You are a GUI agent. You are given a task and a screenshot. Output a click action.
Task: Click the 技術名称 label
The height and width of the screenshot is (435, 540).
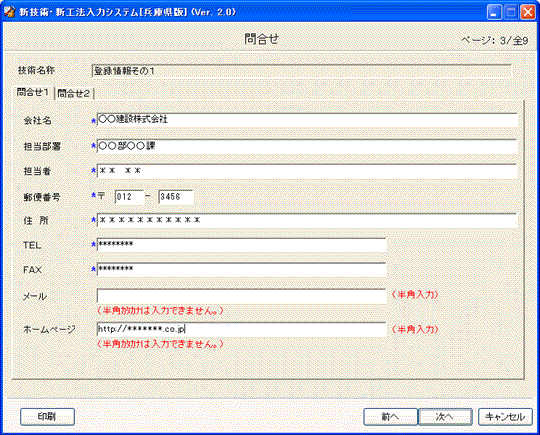pos(37,71)
